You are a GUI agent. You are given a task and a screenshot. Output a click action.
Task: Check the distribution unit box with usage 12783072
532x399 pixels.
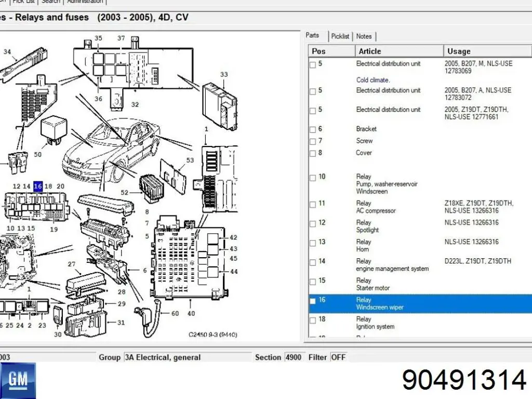click(313, 91)
